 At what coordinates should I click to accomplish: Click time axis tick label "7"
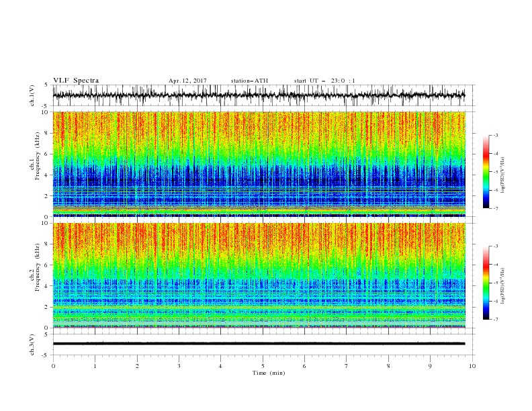347,366
